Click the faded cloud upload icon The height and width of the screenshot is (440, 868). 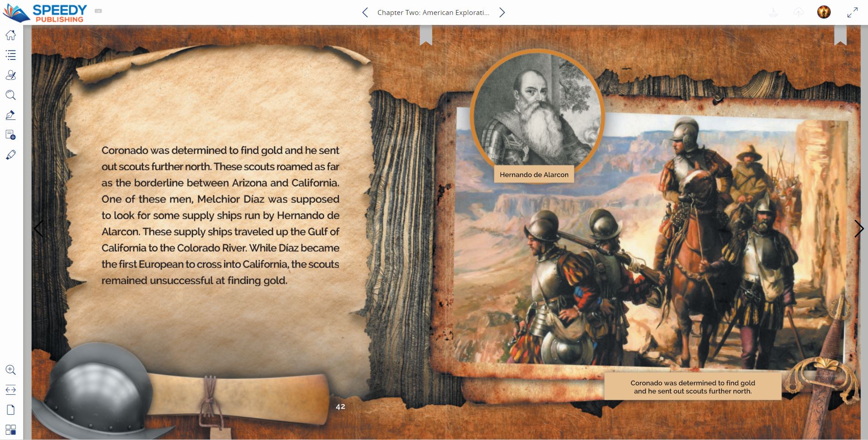click(x=799, y=12)
